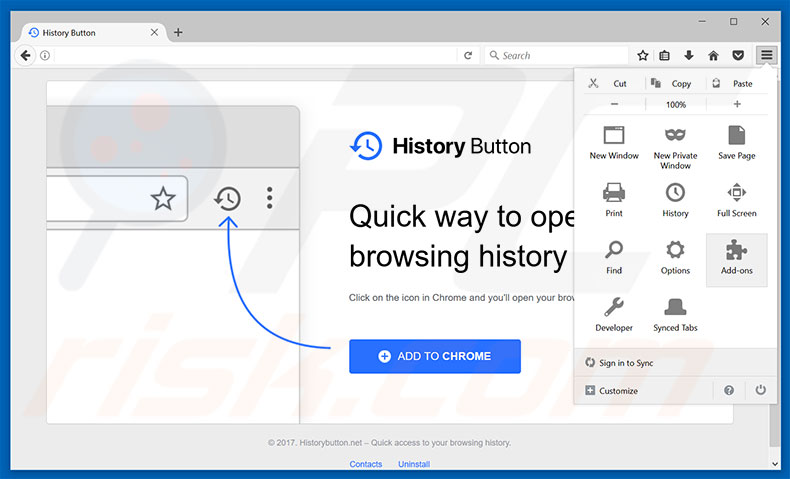The height and width of the screenshot is (479, 790).
Task: Enter Full Screen mode
Action: pos(737,200)
